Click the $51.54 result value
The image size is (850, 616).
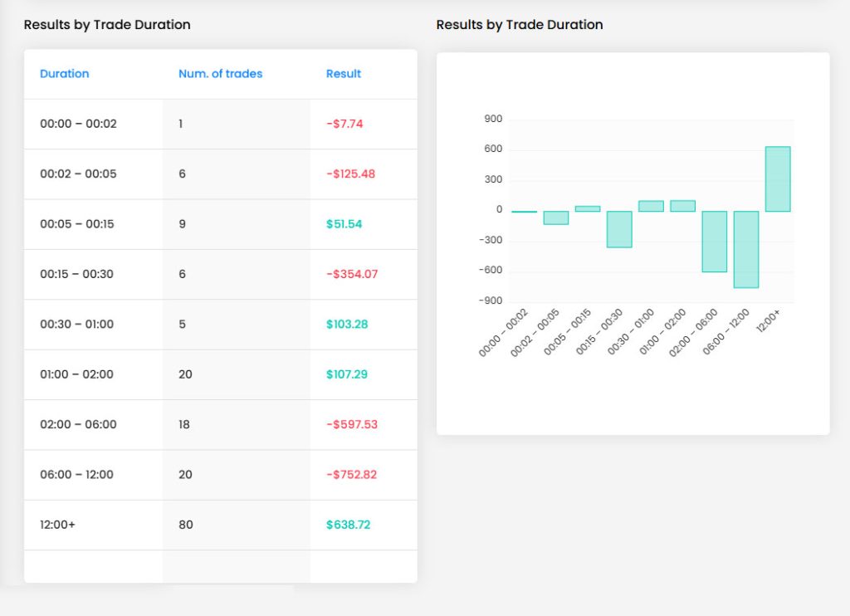tap(344, 224)
